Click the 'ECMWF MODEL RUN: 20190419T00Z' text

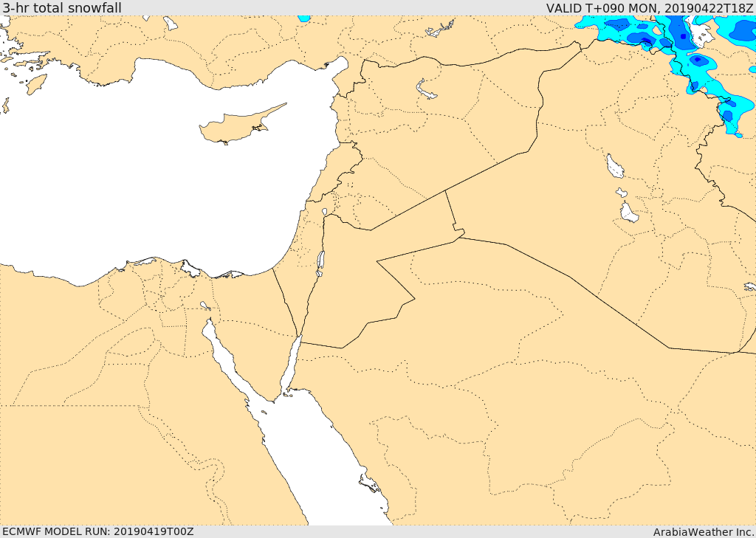click(98, 532)
